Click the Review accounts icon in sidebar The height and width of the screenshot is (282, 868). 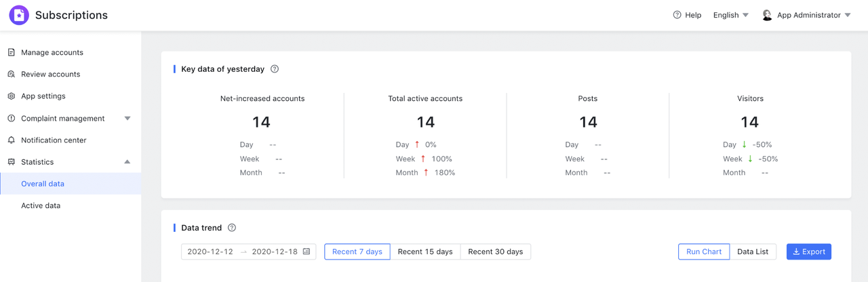(x=11, y=74)
